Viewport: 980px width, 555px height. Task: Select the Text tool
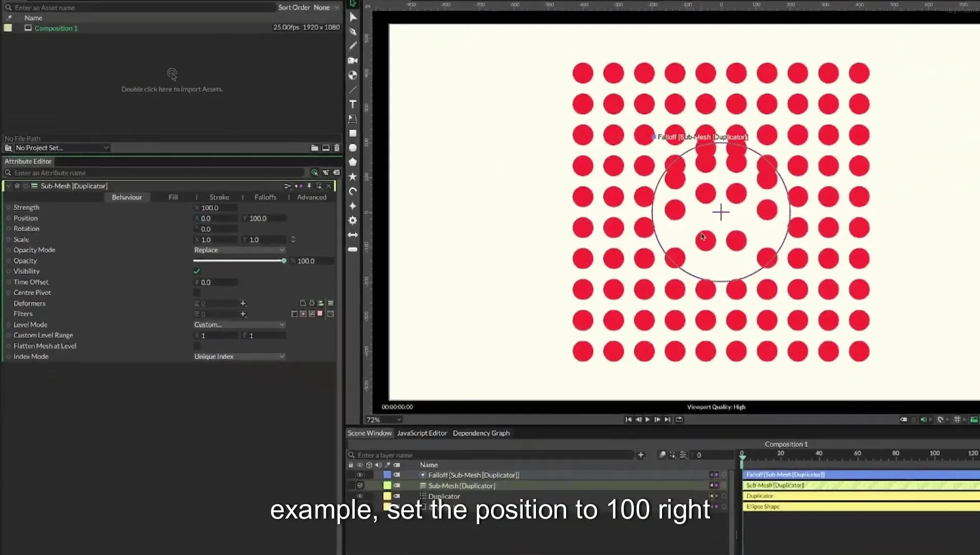pyautogui.click(x=353, y=104)
